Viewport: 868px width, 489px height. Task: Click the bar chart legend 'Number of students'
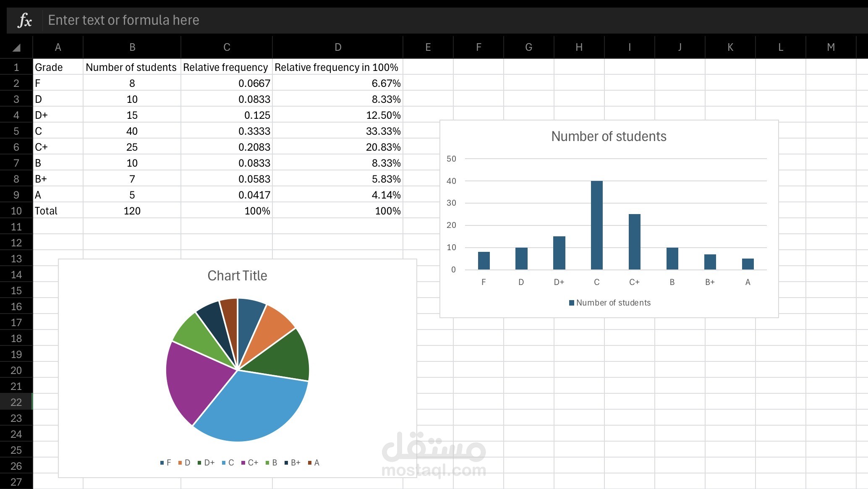[609, 303]
